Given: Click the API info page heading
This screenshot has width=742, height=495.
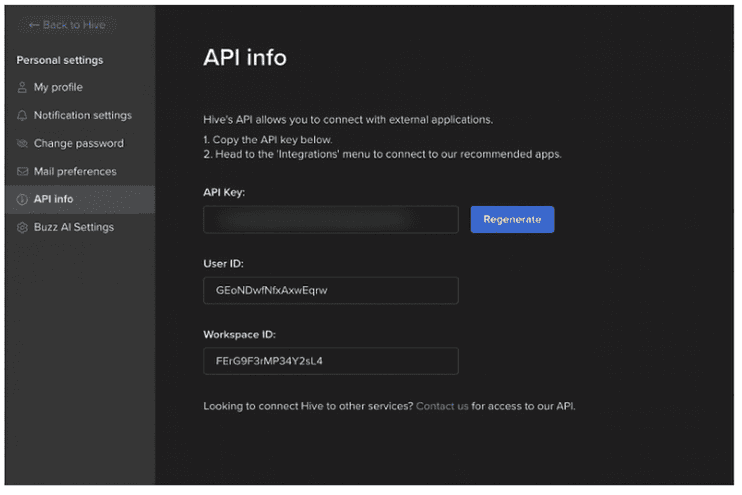Looking at the screenshot, I should click(245, 58).
